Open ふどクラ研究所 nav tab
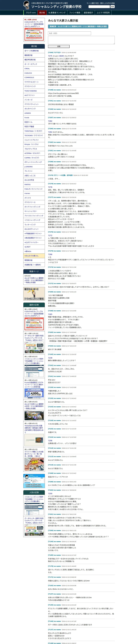This screenshot has height=644, width=138. 103,13
